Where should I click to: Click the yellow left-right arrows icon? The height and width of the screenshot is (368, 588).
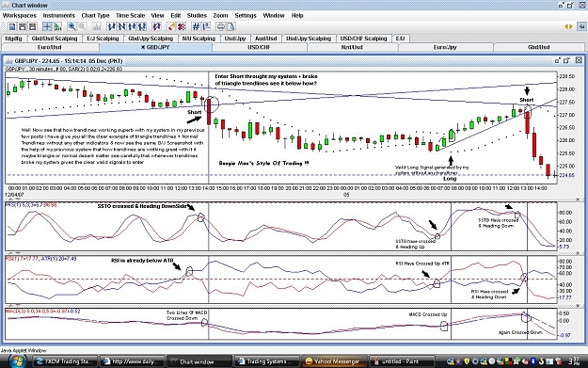[568, 26]
